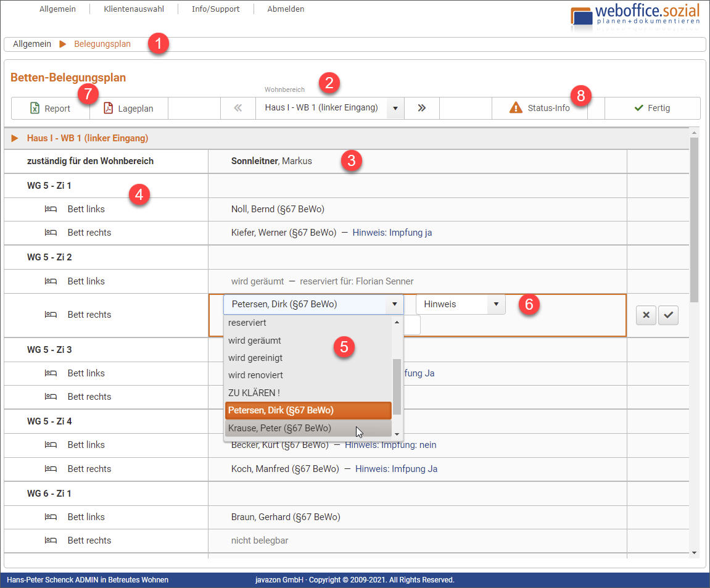Image resolution: width=710 pixels, height=588 pixels.
Task: Choose 'wird gereinigt' option in dropdown list
Action: pos(255,358)
